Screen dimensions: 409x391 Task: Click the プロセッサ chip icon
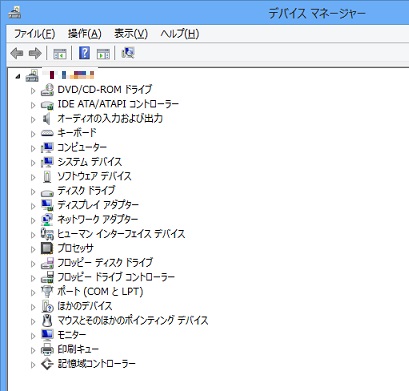[x=47, y=248]
